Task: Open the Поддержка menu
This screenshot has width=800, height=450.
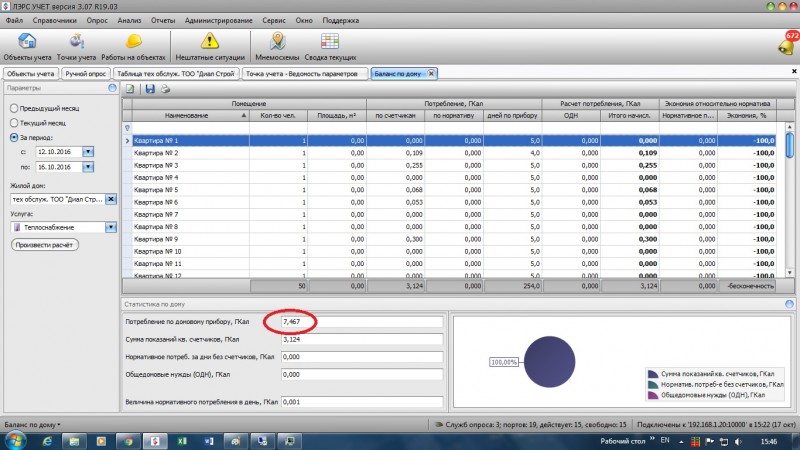Action: coord(341,20)
